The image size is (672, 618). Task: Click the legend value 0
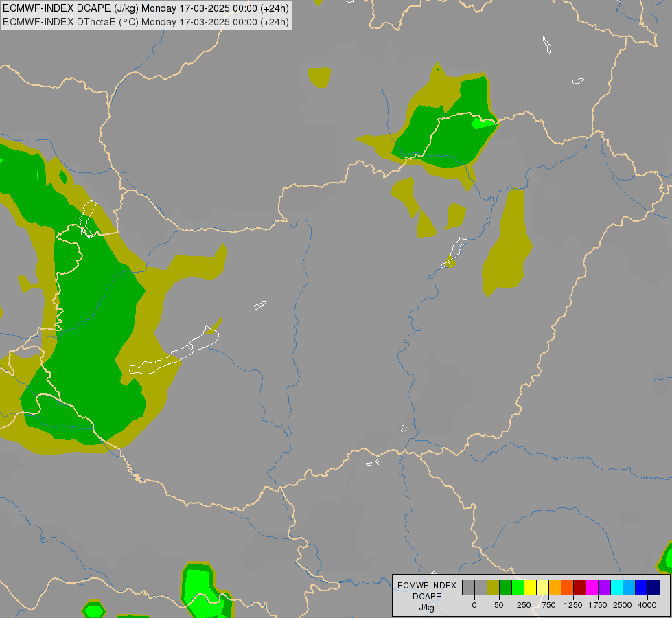[x=474, y=605]
